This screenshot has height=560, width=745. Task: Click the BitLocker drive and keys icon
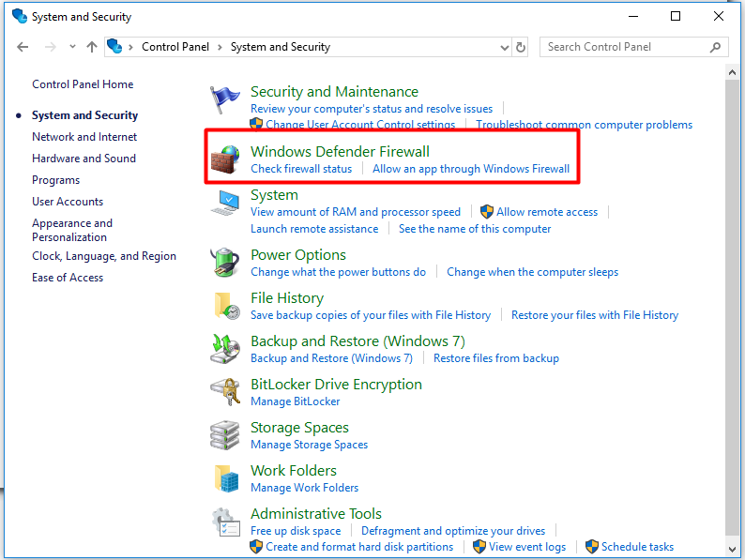point(225,392)
